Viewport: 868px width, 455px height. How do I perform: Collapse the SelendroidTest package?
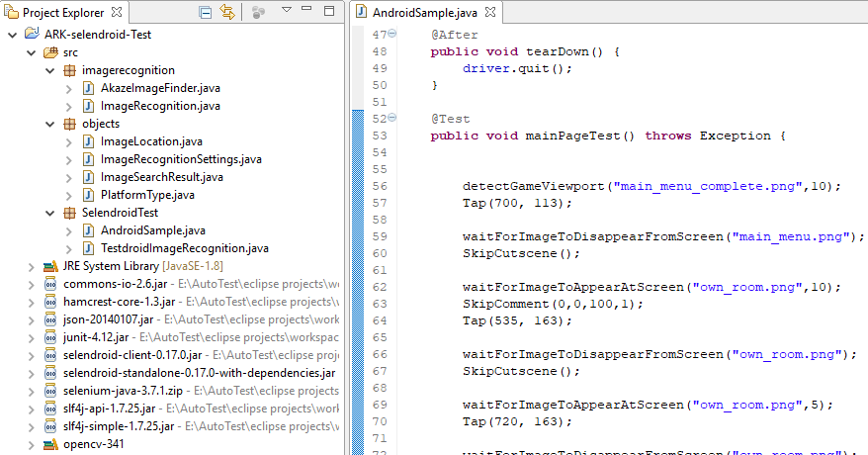[x=49, y=213]
